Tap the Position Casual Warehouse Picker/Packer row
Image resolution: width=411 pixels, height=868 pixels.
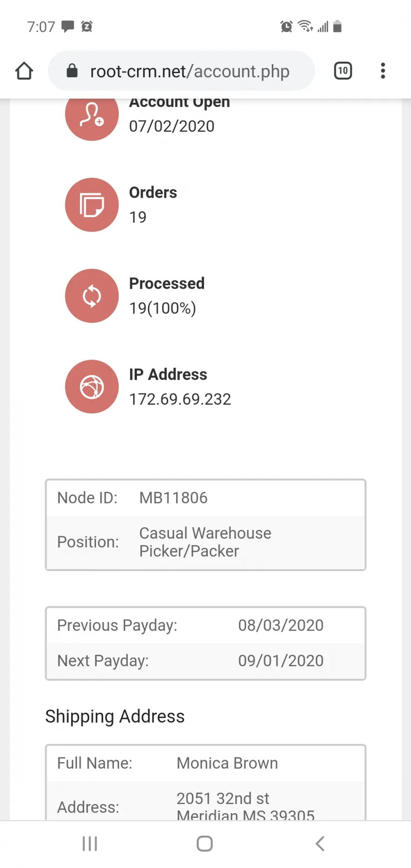point(205,542)
